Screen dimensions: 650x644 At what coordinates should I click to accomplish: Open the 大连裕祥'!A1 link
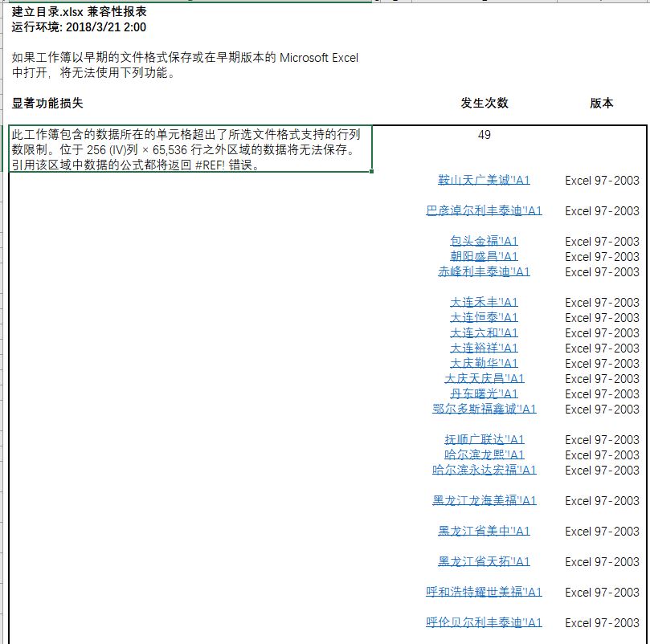pyautogui.click(x=484, y=348)
